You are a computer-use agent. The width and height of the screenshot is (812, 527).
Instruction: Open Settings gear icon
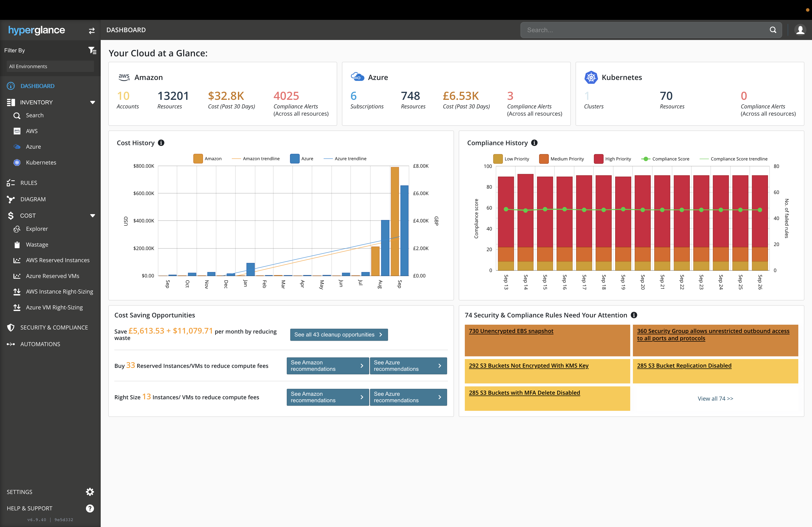tap(90, 492)
